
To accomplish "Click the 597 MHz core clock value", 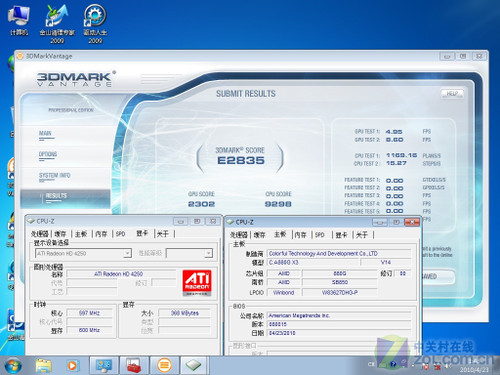I will [89, 313].
